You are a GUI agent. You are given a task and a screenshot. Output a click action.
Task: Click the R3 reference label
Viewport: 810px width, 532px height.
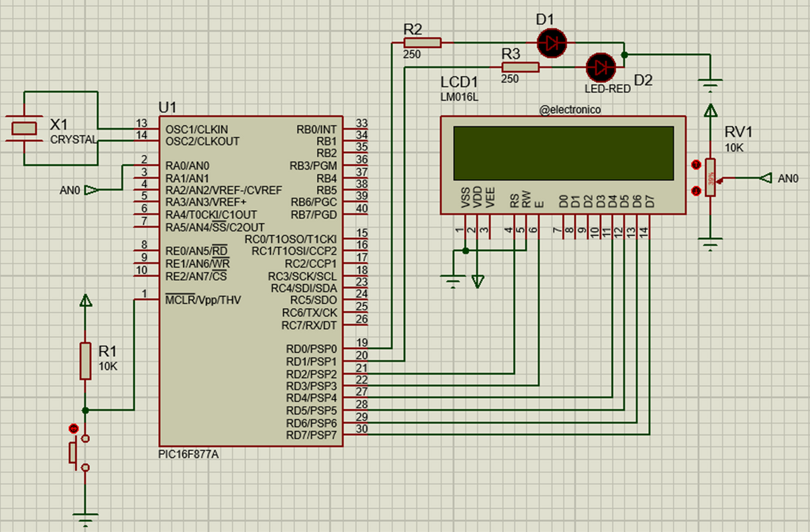[x=511, y=54]
